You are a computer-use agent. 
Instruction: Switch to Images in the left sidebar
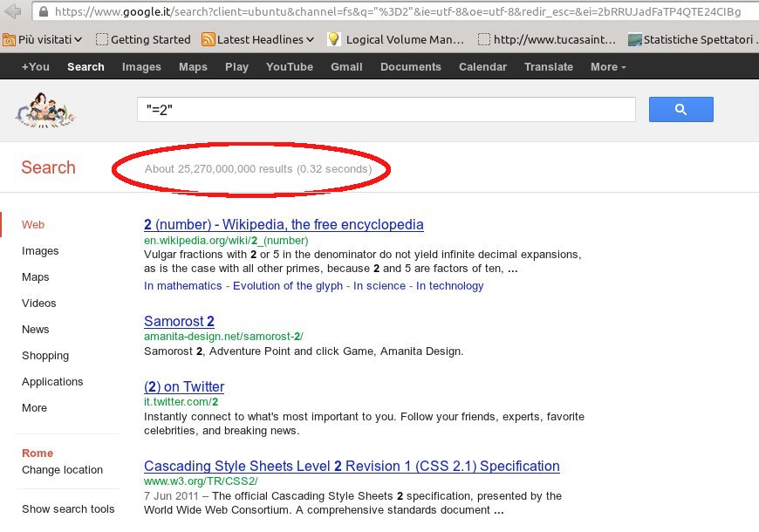pos(40,251)
